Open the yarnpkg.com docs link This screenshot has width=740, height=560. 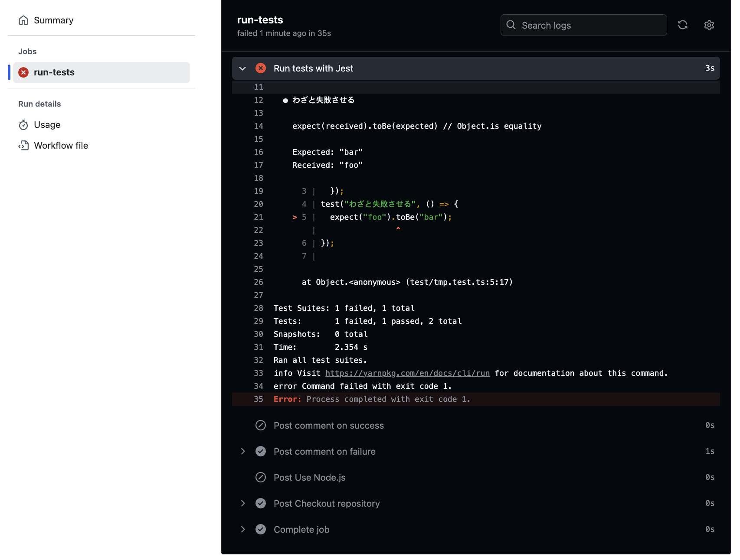tap(407, 373)
